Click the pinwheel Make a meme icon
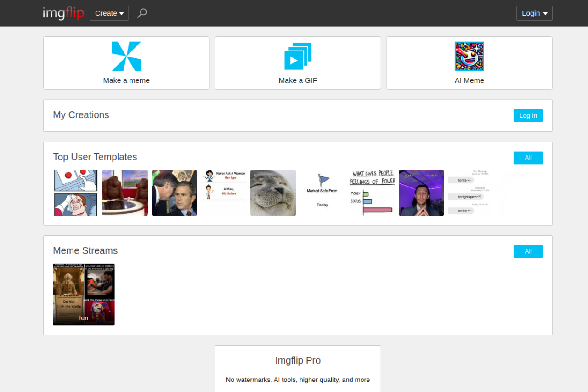 click(126, 57)
